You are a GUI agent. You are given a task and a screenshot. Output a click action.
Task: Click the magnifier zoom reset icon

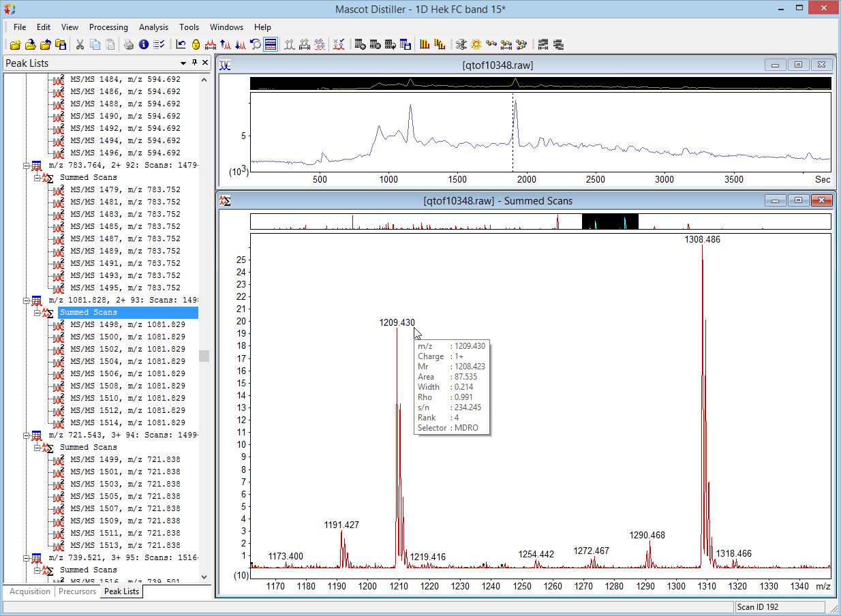click(x=256, y=45)
